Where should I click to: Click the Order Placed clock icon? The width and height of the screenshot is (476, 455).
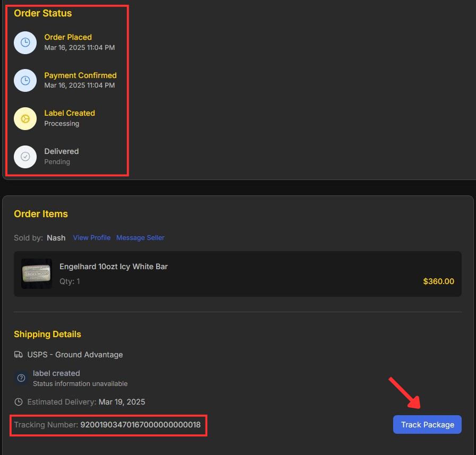[25, 42]
